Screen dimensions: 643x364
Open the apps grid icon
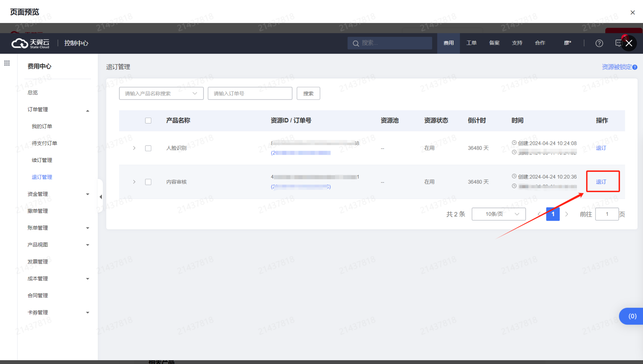tap(7, 63)
